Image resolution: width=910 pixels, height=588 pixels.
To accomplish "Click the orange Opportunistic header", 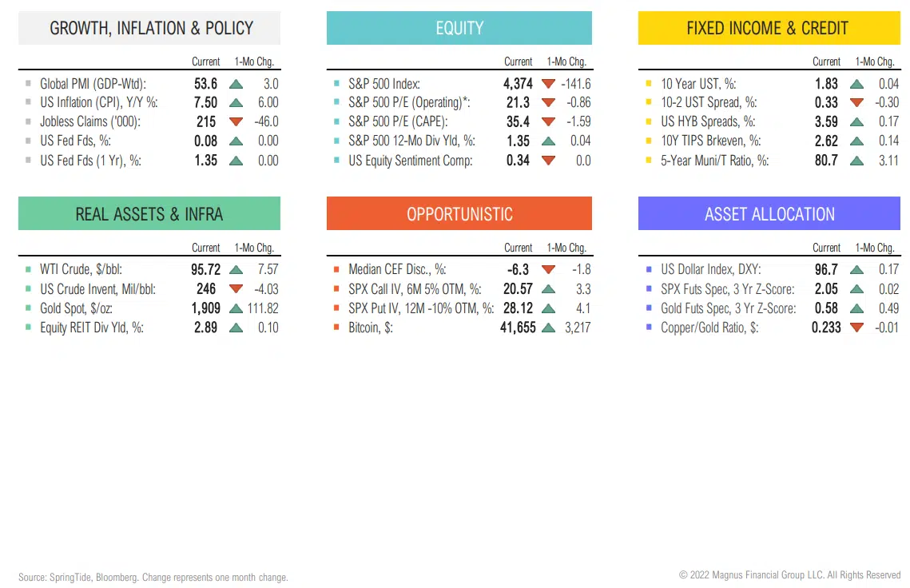I will coord(459,214).
